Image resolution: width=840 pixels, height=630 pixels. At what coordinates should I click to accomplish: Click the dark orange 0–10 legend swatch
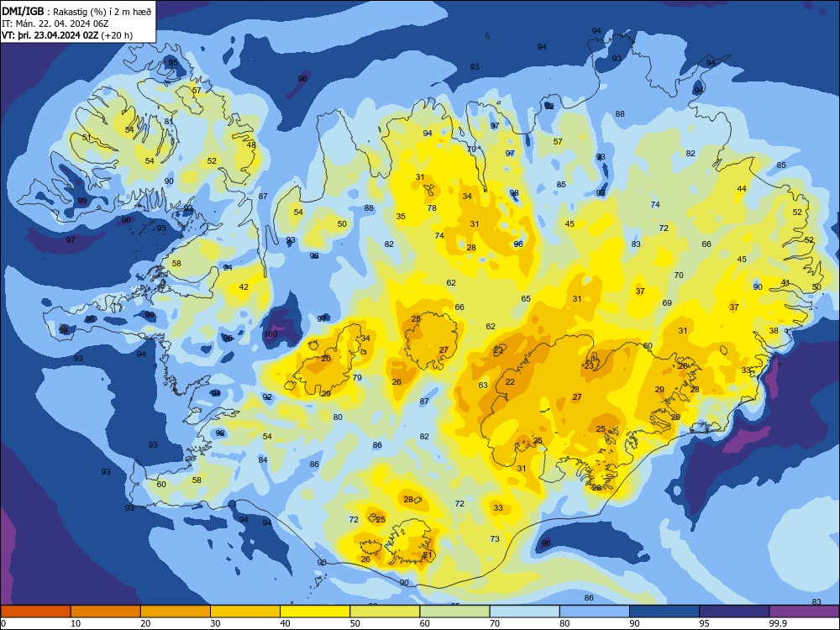coord(35,612)
